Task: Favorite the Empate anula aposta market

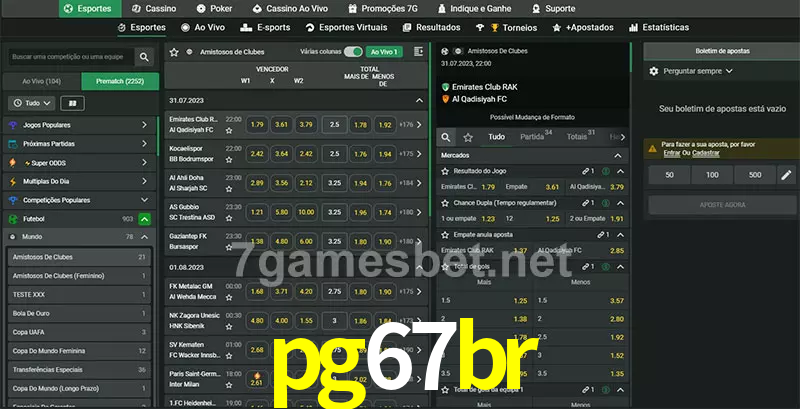Action: (445, 235)
